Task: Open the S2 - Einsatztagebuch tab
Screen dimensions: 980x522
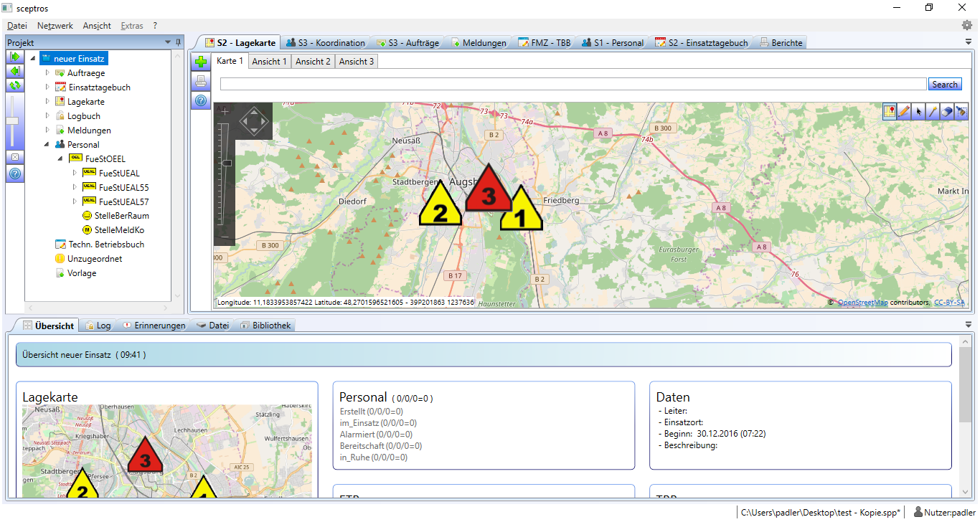Action: point(702,42)
